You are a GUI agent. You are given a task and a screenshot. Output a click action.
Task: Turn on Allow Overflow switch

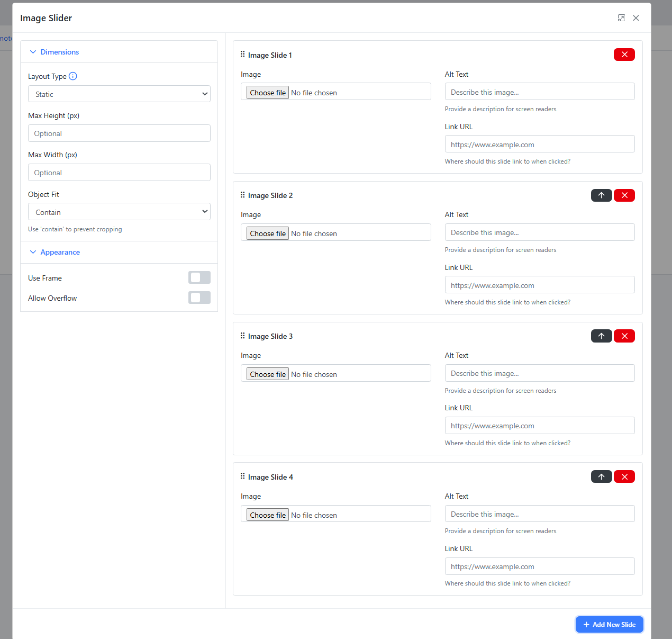point(199,298)
